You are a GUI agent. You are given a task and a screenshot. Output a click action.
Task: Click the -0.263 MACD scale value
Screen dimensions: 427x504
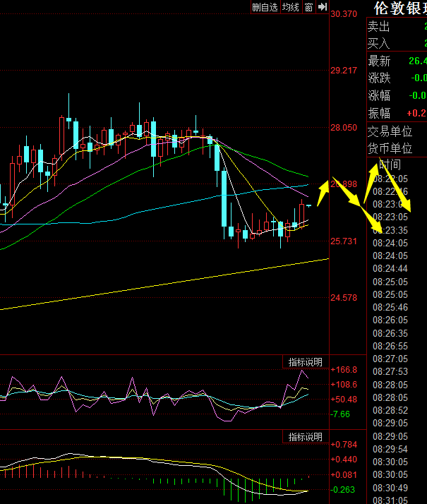[x=342, y=490]
